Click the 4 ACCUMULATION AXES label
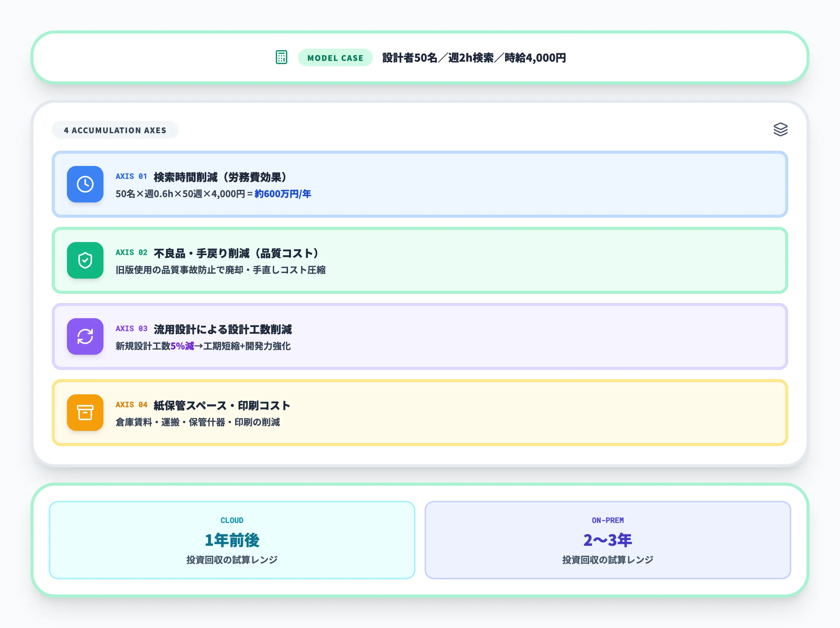 click(115, 130)
